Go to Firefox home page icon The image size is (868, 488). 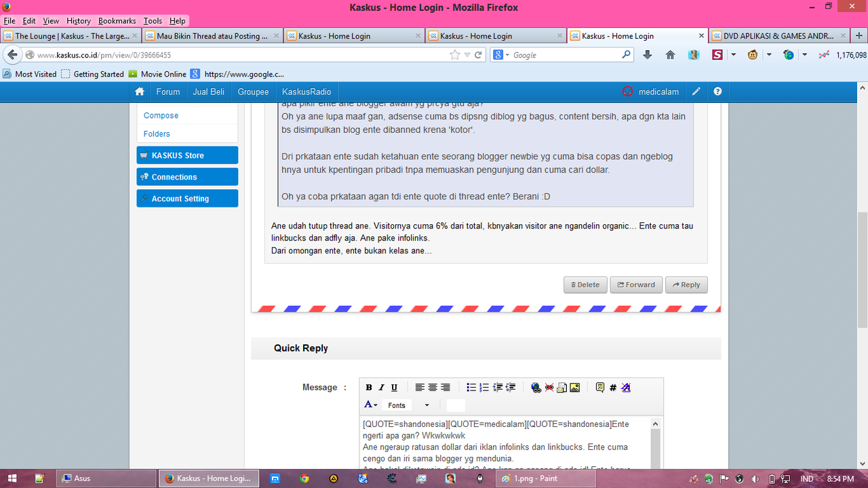click(670, 55)
